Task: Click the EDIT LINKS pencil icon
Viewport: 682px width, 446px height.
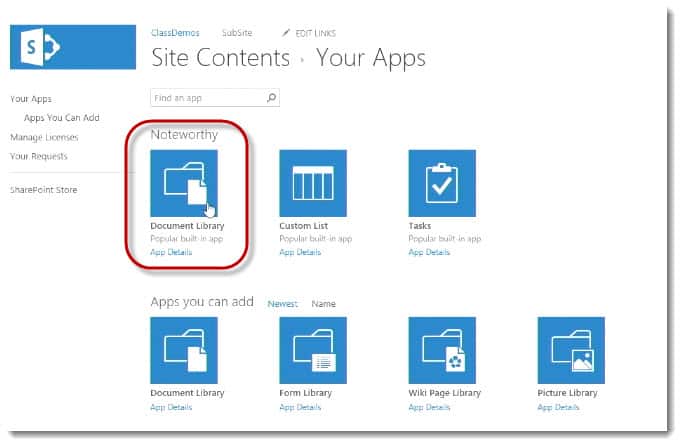Action: coord(285,33)
